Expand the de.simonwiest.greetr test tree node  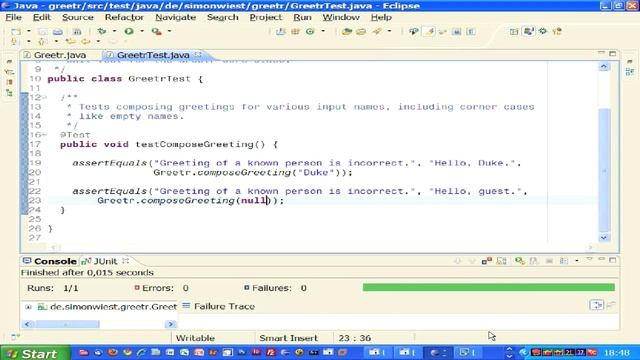point(28,307)
